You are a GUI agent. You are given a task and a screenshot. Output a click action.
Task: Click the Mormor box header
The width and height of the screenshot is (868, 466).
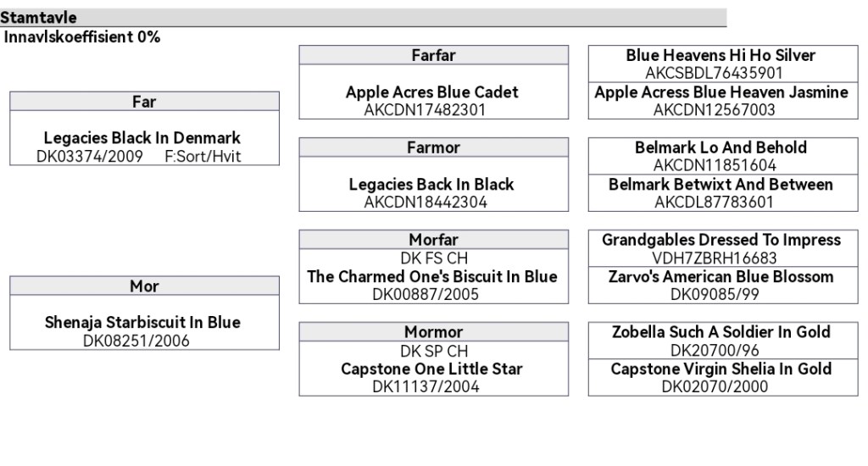433,332
